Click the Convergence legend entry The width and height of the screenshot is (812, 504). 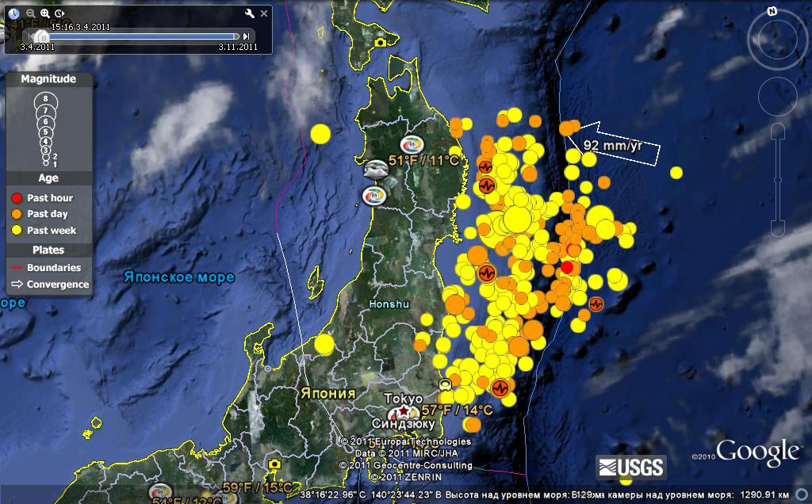pos(50,284)
